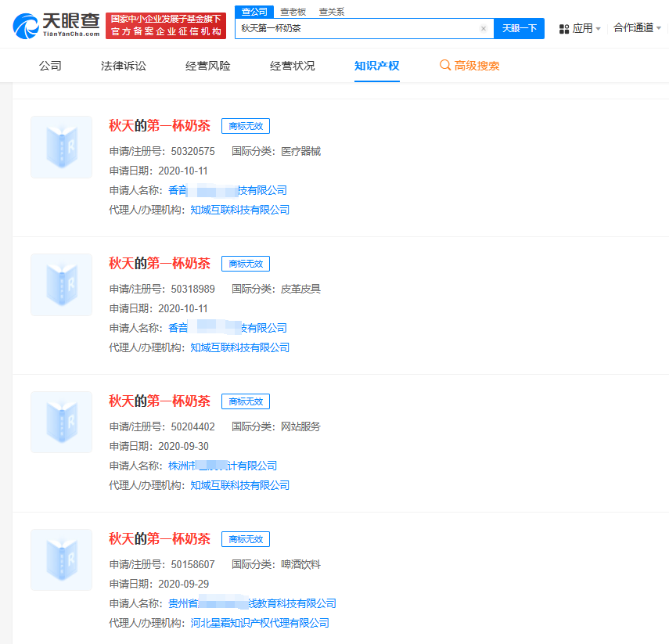Open the 法律诉讼 tab

click(123, 67)
